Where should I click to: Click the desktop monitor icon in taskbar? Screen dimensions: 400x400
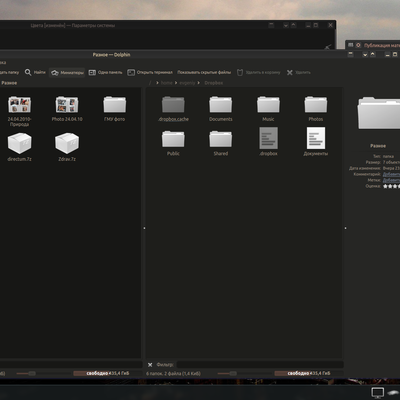coord(377,393)
